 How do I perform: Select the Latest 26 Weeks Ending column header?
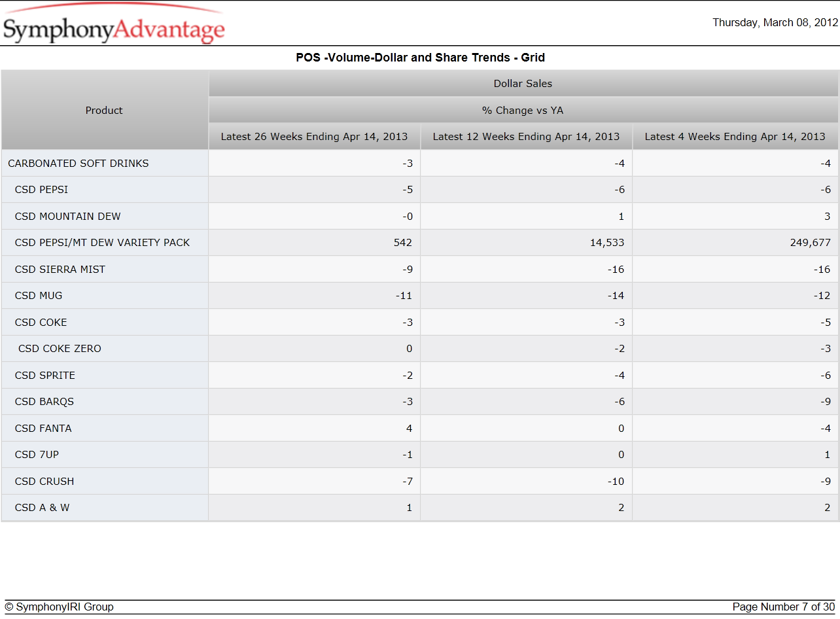coord(314,137)
